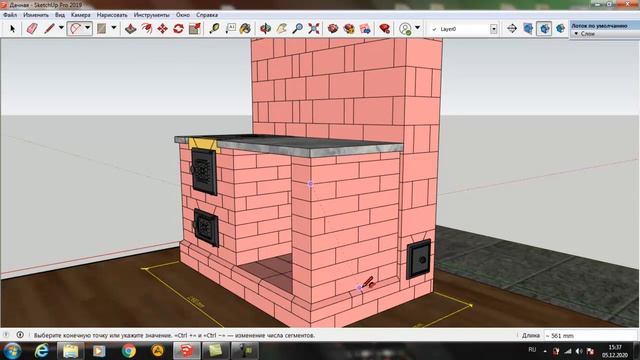640x360 pixels.
Task: Click the default tray title bar
Action: click(604, 26)
